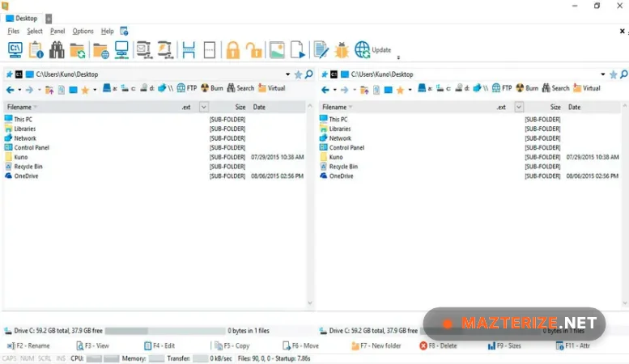The width and height of the screenshot is (629, 364).
Task: Click the unpack archive lightning icon
Action: coord(165,50)
